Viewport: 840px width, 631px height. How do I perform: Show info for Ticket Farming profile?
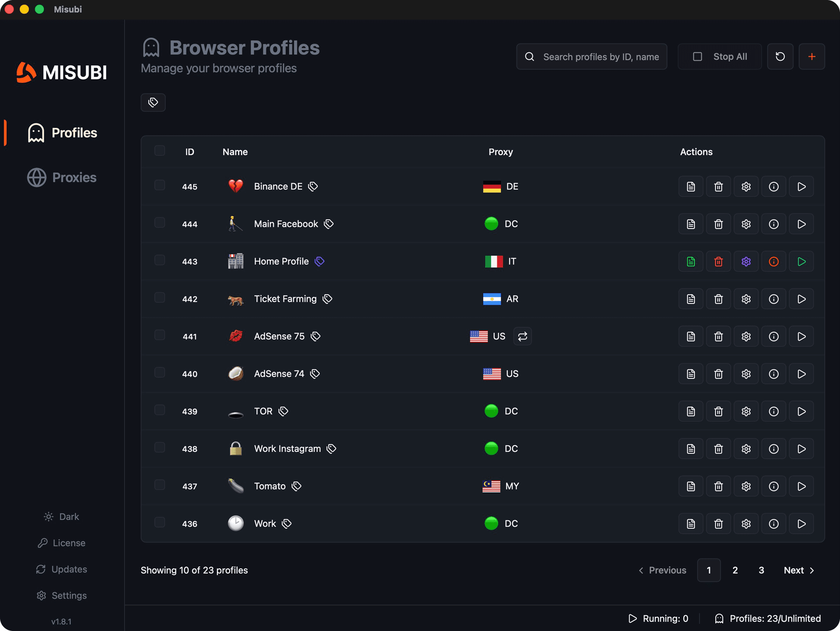pos(773,299)
